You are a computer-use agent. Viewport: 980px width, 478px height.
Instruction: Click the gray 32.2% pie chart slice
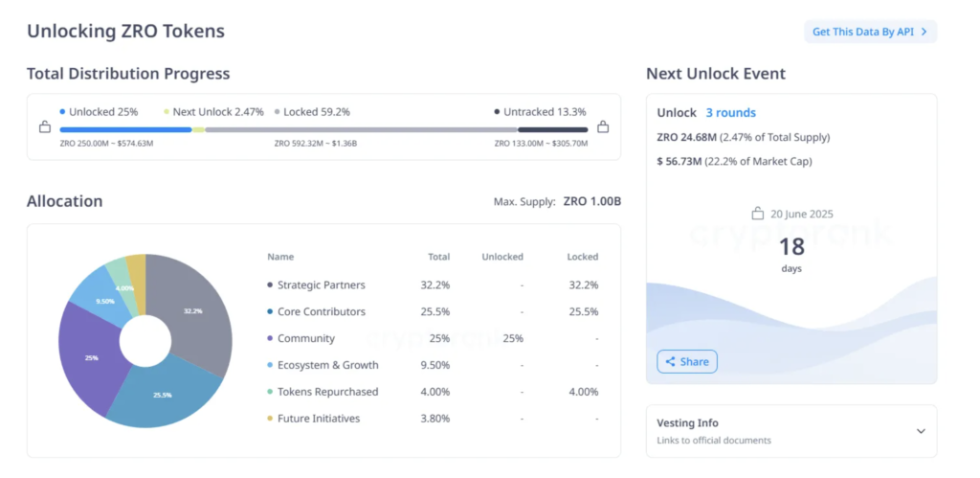coord(193,309)
